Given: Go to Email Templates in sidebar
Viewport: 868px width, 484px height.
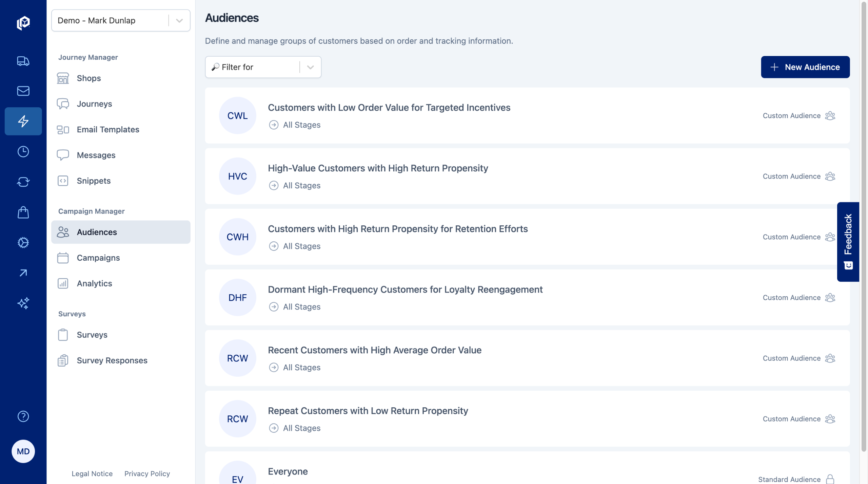Looking at the screenshot, I should 108,130.
